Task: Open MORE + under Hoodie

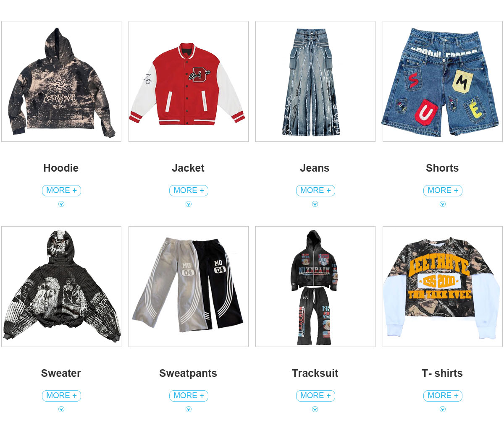Action: pos(61,191)
